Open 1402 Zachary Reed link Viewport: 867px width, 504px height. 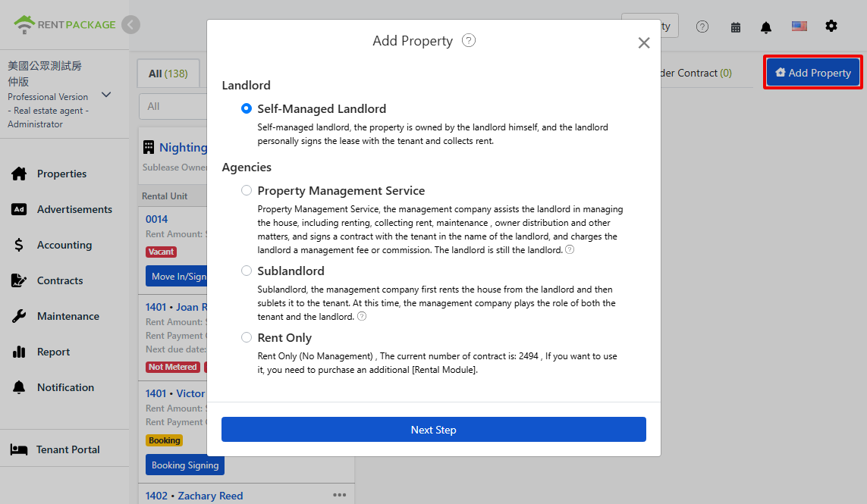[x=194, y=496]
